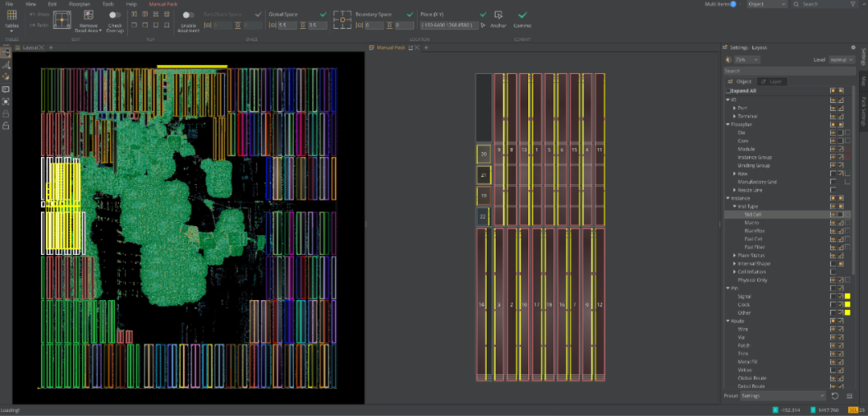
Task: Toggle the Enable Abutment switch
Action: pos(187,15)
